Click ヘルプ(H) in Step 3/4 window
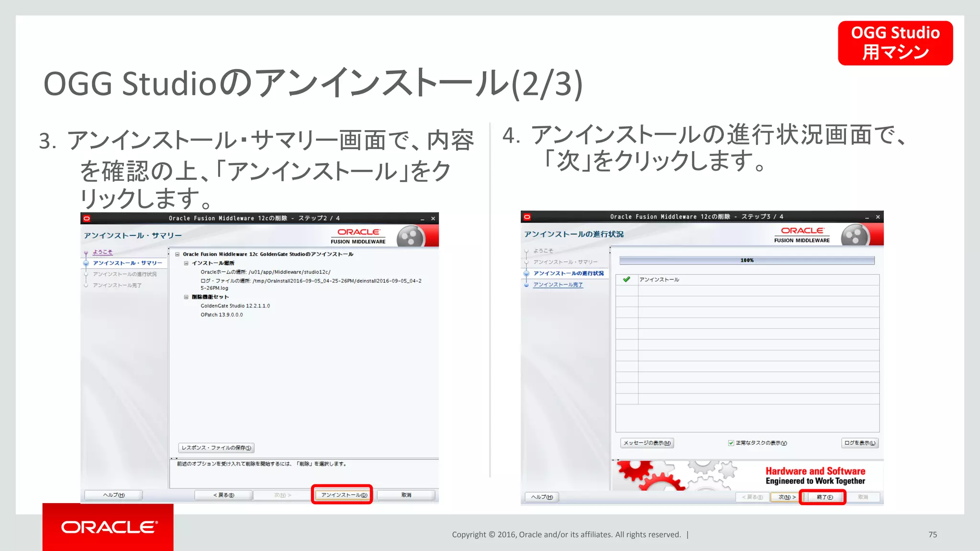This screenshot has width=980, height=551. point(542,497)
